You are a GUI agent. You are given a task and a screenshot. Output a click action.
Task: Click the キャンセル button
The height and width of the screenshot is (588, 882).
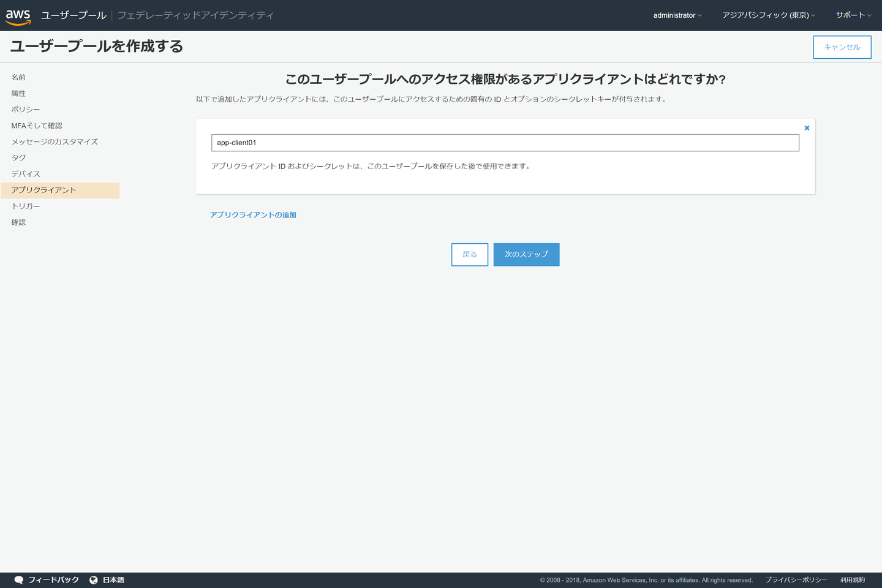(842, 47)
